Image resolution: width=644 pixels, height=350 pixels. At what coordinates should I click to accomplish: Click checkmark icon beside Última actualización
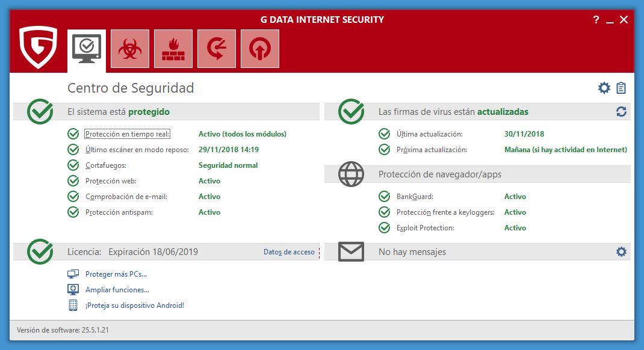384,134
